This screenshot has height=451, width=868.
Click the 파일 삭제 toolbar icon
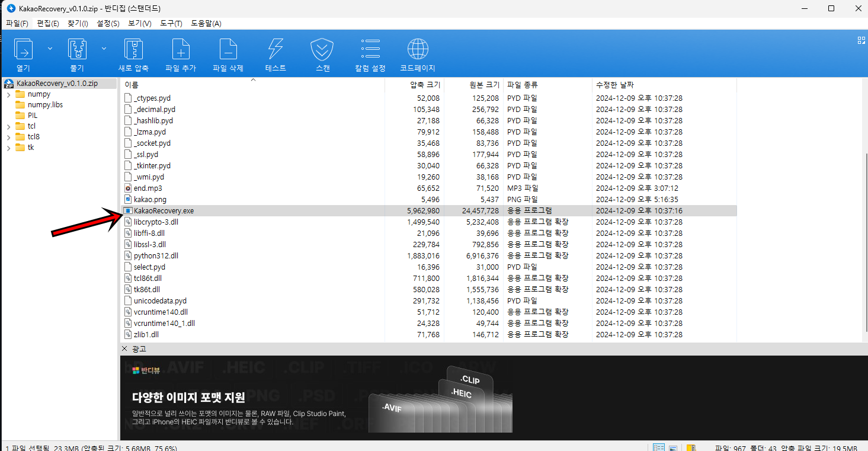pos(228,49)
